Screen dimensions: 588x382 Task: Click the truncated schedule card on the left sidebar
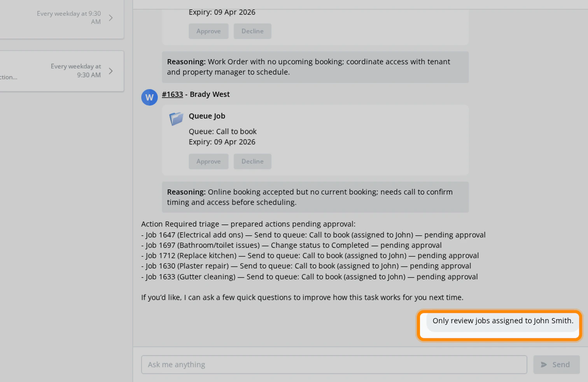tap(58, 71)
